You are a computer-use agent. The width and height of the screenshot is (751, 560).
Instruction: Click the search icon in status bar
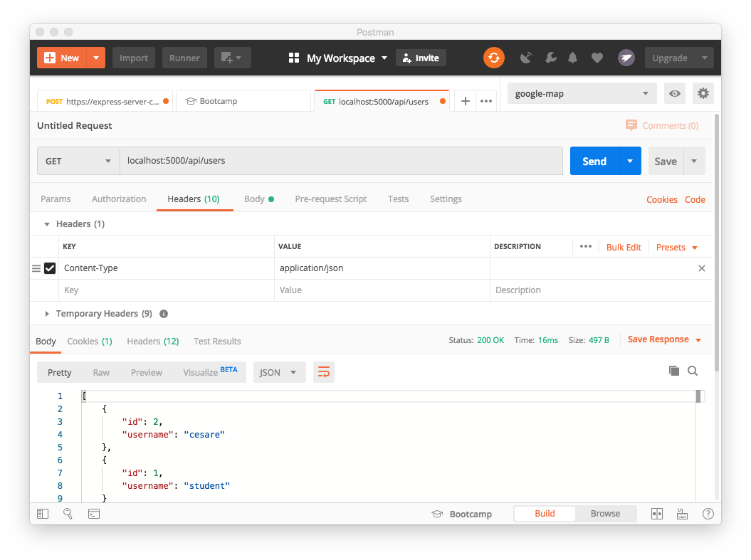tap(68, 513)
